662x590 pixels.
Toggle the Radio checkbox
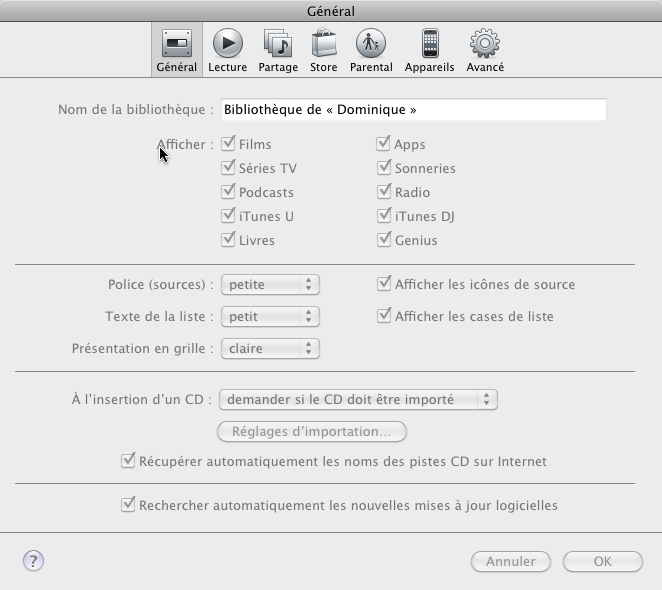point(383,192)
